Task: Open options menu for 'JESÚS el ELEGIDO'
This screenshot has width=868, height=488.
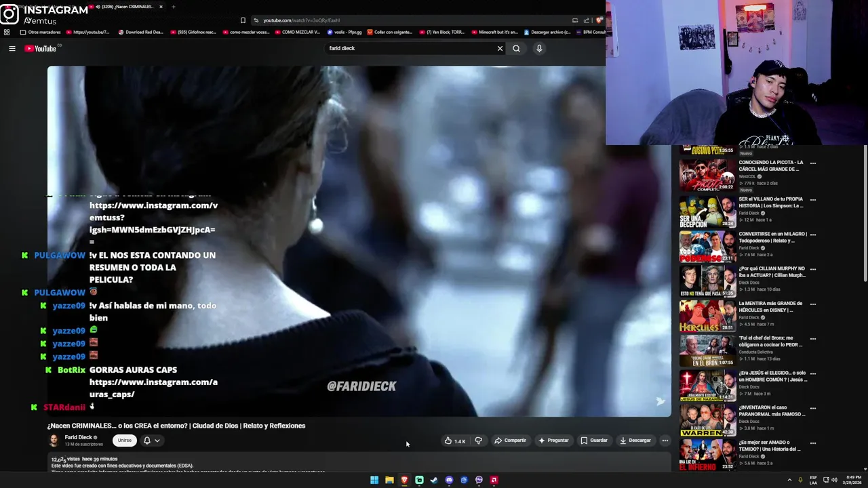Action: click(812, 373)
